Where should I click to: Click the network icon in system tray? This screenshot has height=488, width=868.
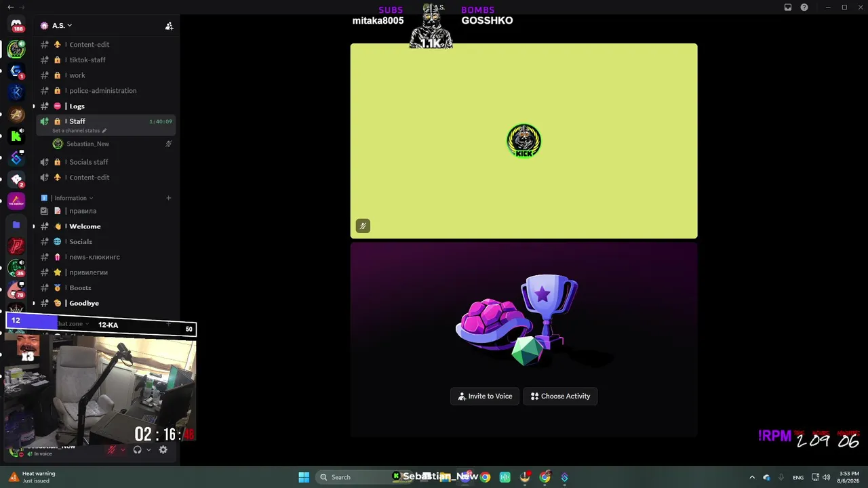[815, 477]
